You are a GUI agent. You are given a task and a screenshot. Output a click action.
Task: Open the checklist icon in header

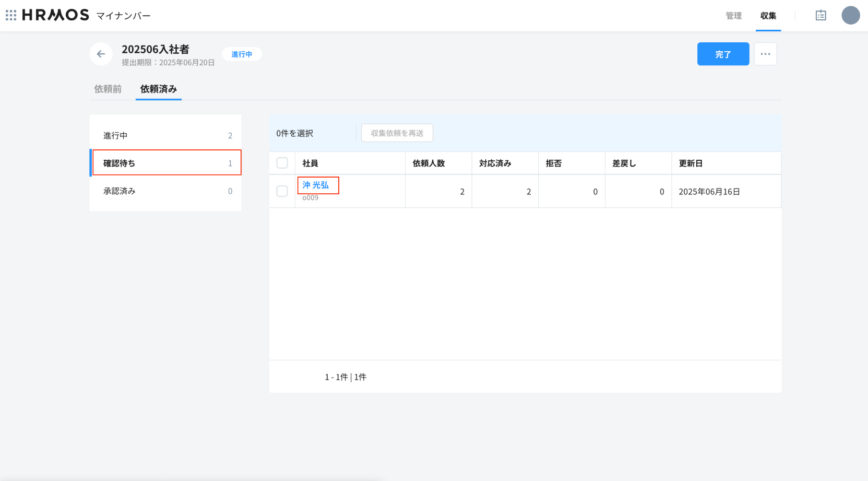tap(821, 15)
